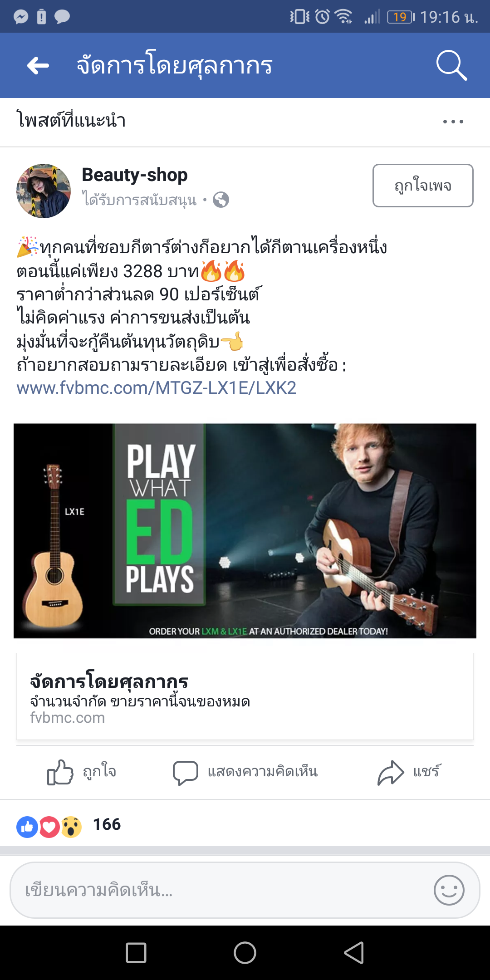Open the emoji smiley picker
Screen dimensions: 490x980
(x=449, y=890)
